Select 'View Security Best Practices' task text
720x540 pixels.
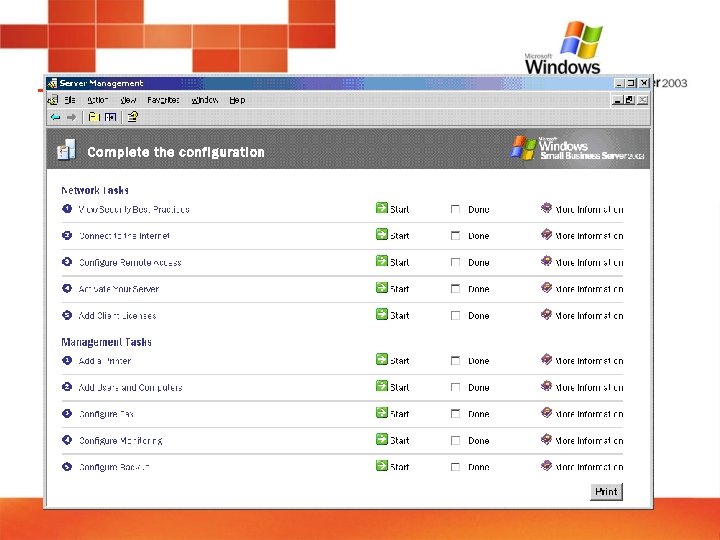pos(134,210)
